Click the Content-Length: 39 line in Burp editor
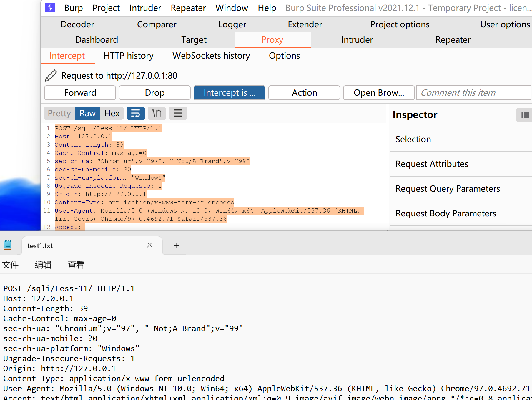 click(89, 145)
